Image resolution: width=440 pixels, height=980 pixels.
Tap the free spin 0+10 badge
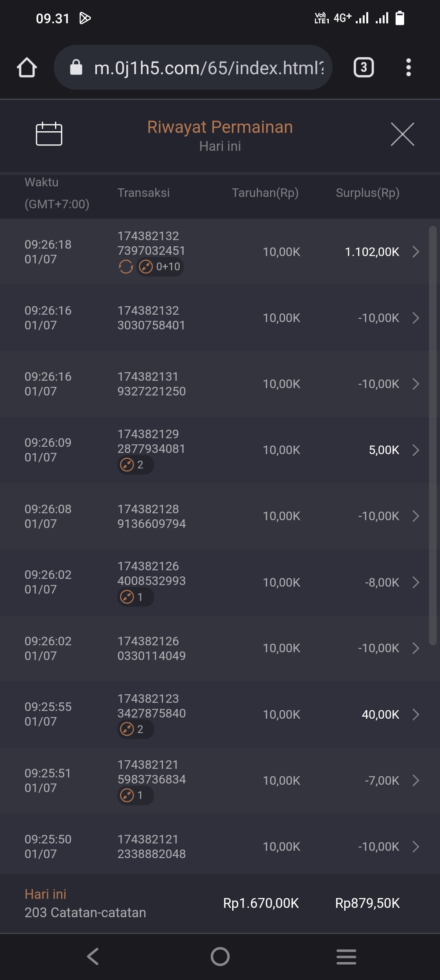tap(160, 267)
